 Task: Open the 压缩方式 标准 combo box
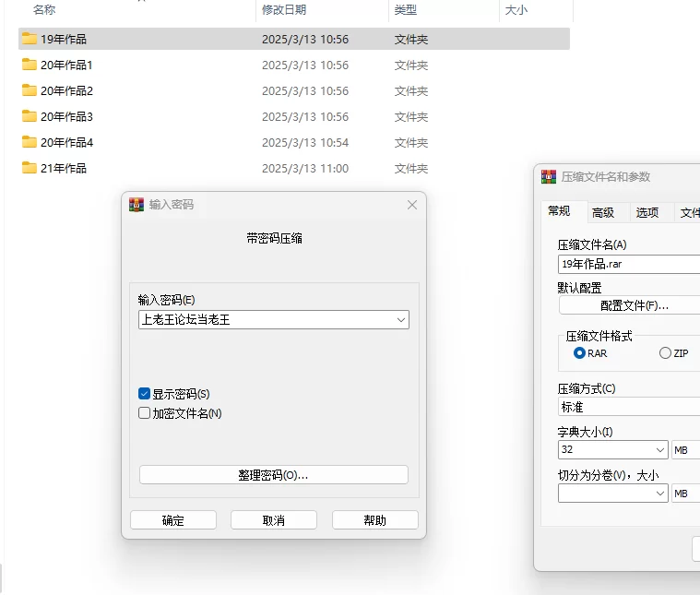click(x=629, y=407)
